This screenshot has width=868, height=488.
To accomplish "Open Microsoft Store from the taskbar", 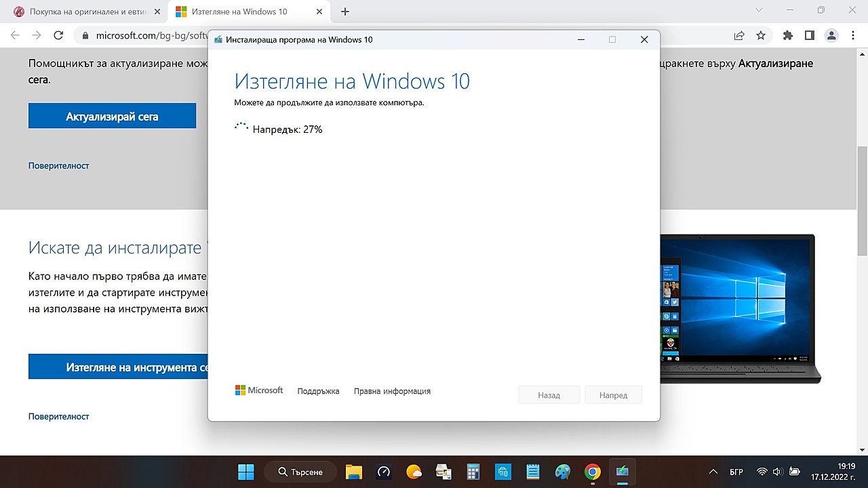I will (x=503, y=472).
